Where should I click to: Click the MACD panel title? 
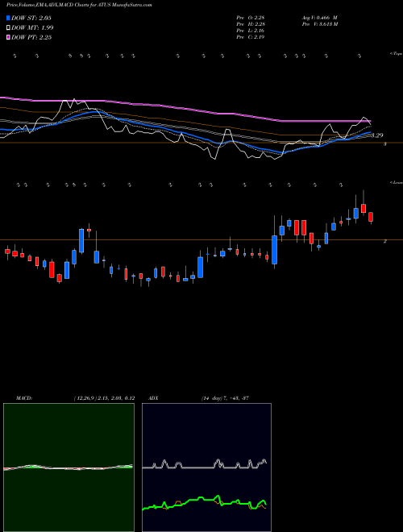pos(24,398)
